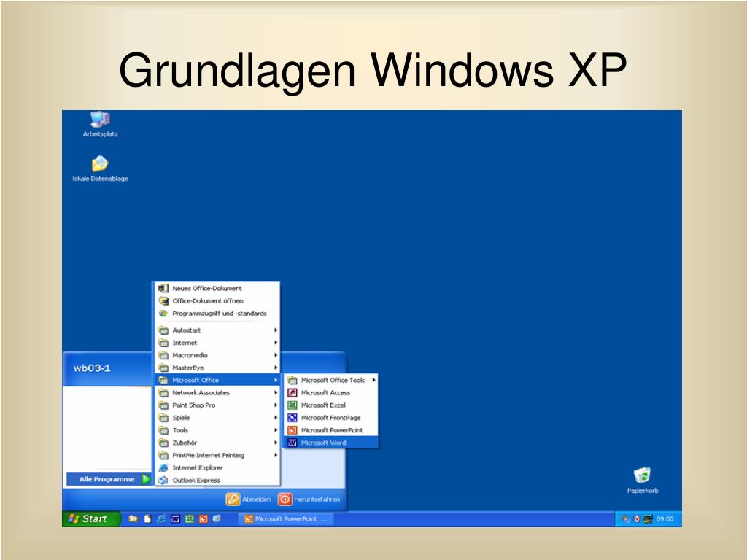Click the speaker icon in system tray
747x560 pixels.
(x=625, y=519)
